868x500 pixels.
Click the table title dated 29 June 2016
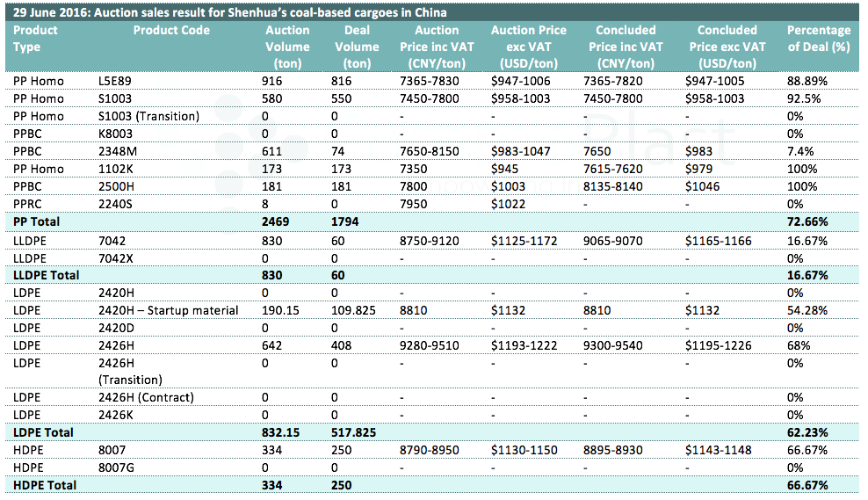tap(229, 12)
